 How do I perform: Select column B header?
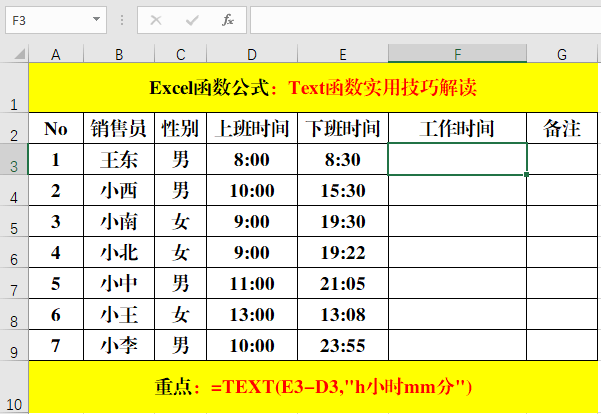(x=119, y=54)
